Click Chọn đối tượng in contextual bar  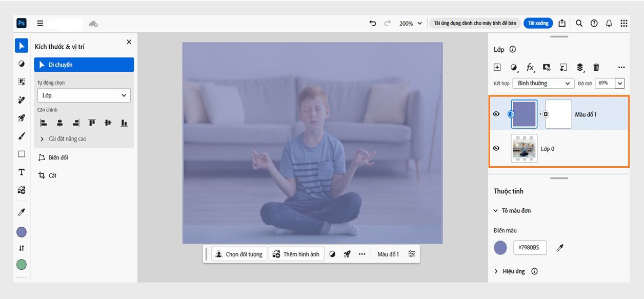(x=239, y=254)
